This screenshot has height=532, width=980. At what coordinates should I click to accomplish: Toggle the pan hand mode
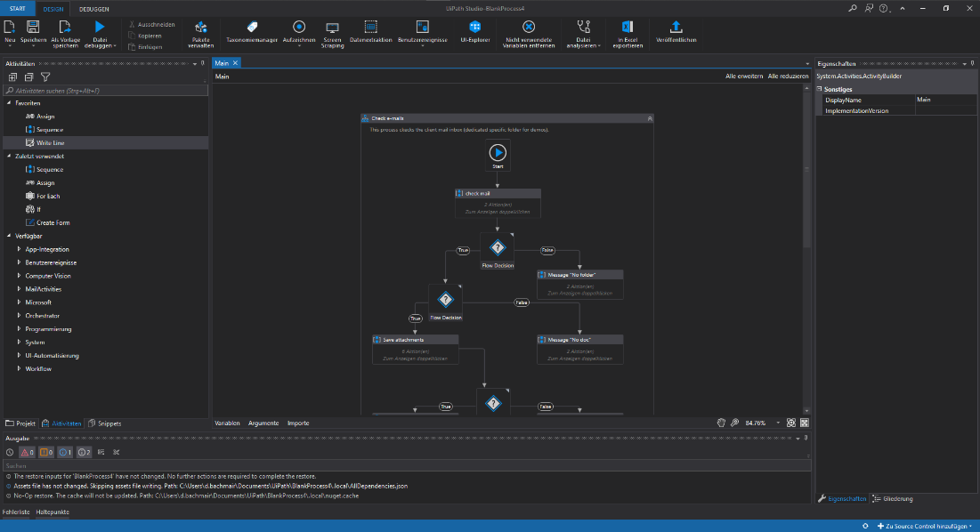[721, 423]
